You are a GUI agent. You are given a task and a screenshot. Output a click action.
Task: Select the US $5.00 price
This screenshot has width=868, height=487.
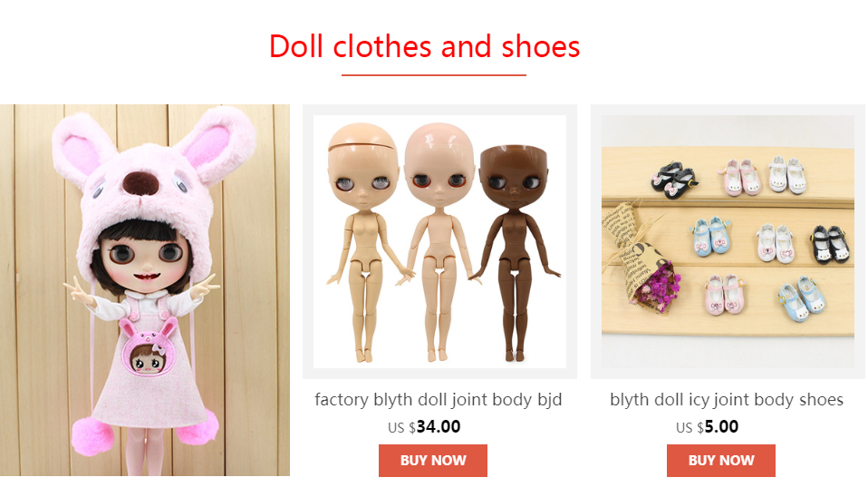pos(707,426)
